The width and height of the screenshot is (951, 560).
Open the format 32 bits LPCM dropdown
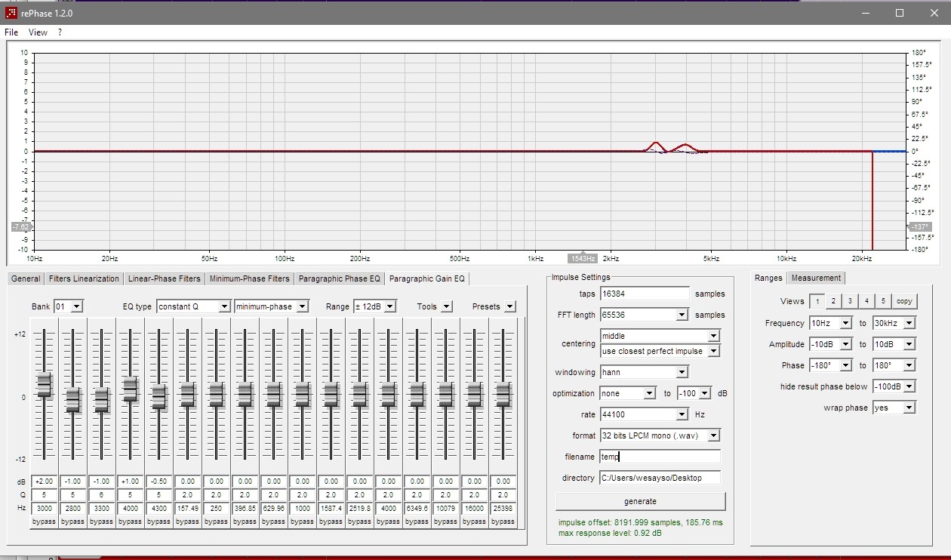[660, 435]
